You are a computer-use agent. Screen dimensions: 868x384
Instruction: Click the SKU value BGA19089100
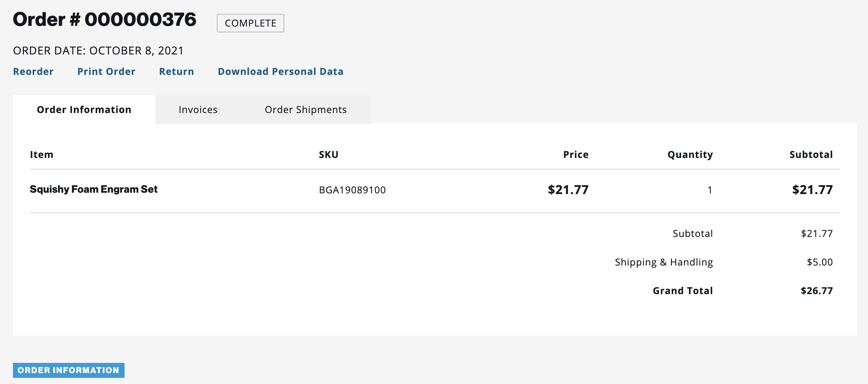pos(352,190)
